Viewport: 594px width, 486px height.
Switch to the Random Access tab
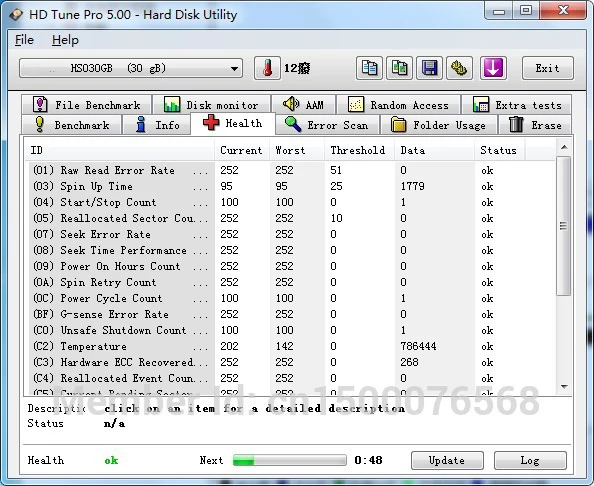(399, 105)
